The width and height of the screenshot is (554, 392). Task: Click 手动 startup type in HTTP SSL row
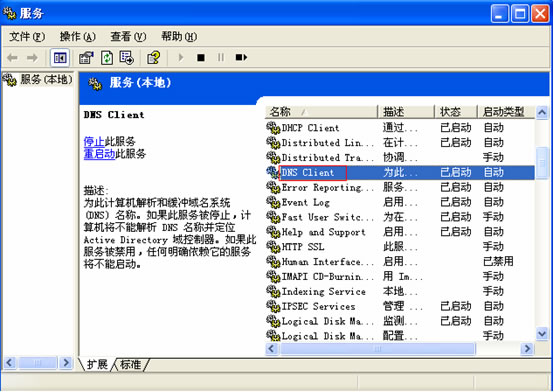click(493, 247)
